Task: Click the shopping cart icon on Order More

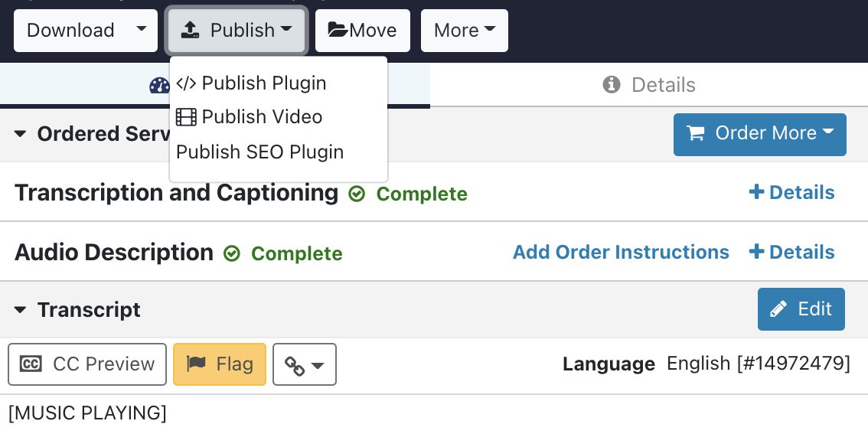Action: click(696, 133)
